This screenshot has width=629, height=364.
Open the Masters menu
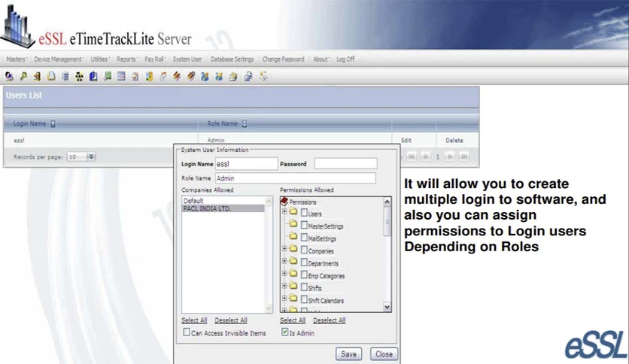click(17, 59)
